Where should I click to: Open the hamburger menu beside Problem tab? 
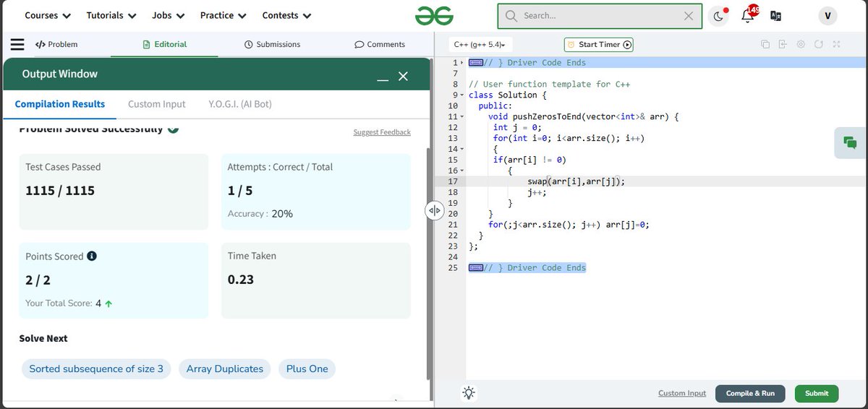17,44
